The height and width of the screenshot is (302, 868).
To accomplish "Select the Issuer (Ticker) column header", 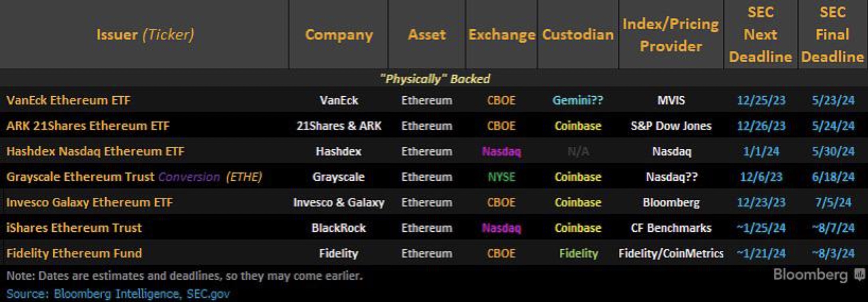I will coord(145,35).
